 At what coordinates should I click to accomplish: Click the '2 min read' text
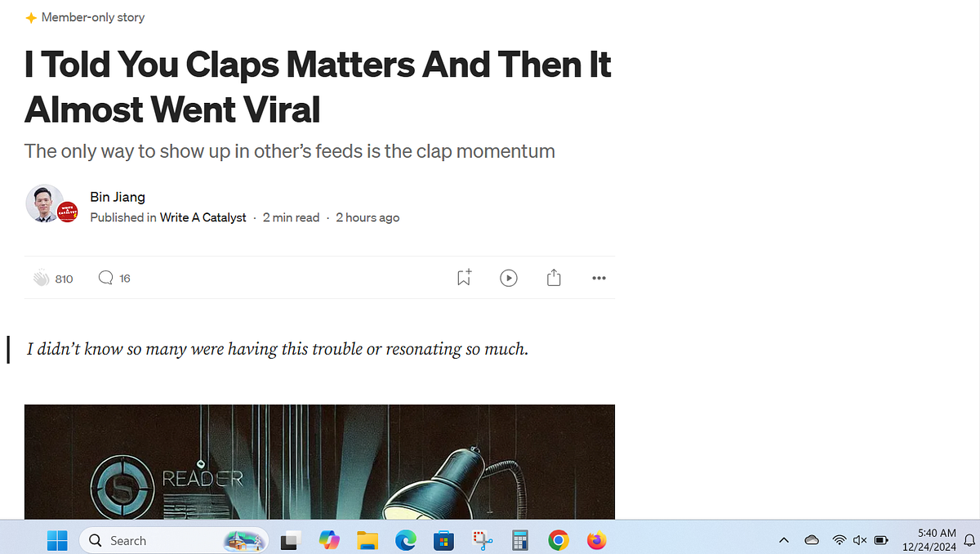(291, 217)
